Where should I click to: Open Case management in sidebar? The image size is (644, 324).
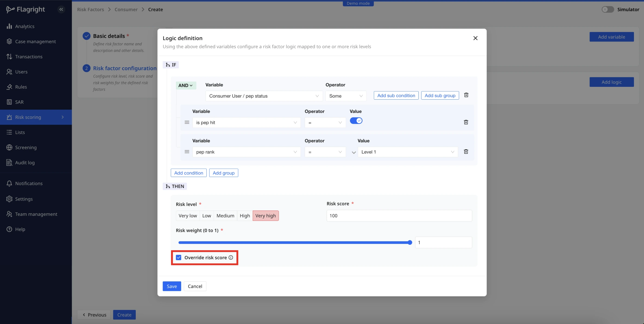point(35,41)
